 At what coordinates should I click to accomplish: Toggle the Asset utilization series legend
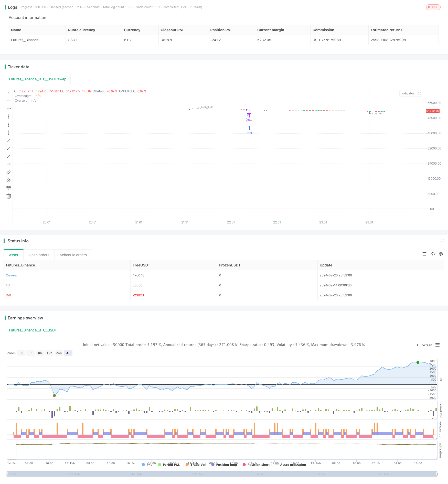tap(290, 465)
